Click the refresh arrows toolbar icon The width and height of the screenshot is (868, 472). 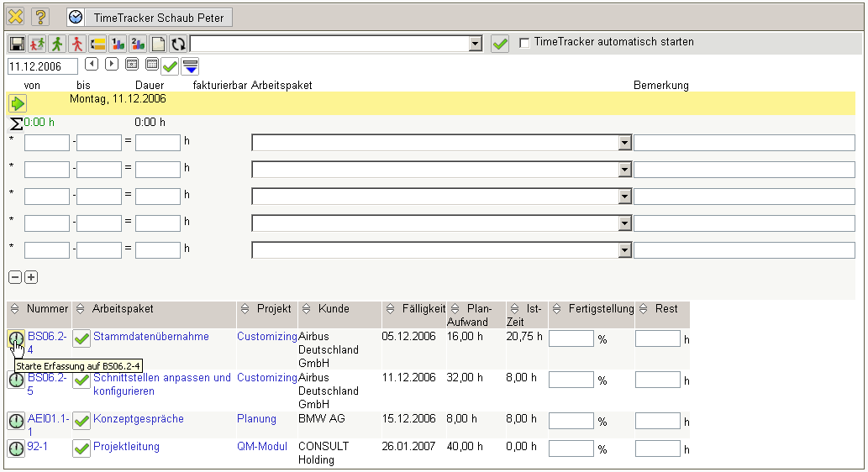[x=178, y=45]
